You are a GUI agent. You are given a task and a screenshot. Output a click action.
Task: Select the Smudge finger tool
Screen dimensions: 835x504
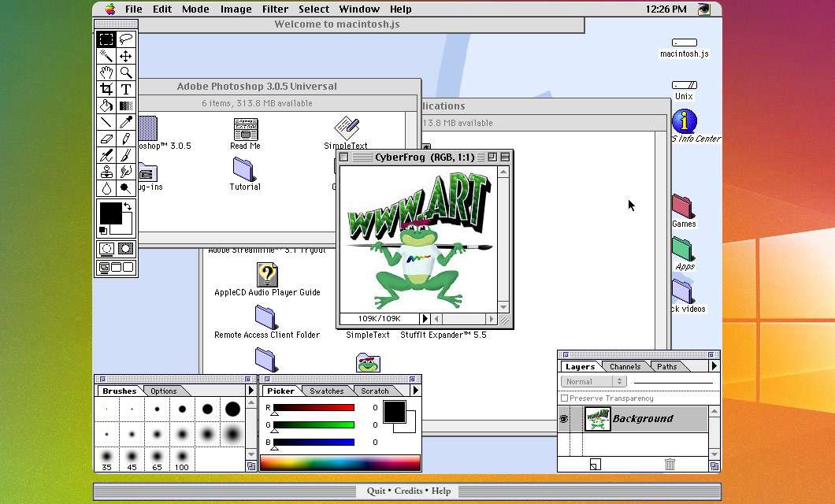[x=126, y=172]
